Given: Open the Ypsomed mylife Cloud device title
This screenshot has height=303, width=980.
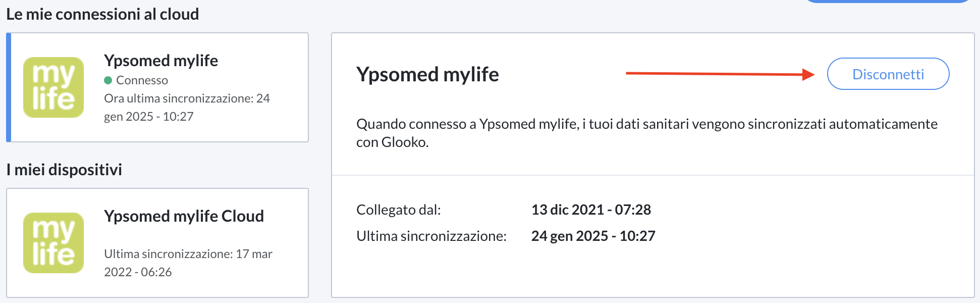Looking at the screenshot, I should click(x=184, y=216).
